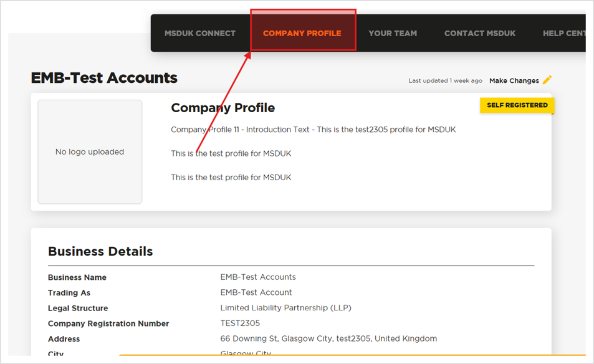The image size is (594, 364).
Task: Click the 66 Downing St address value
Action: click(x=328, y=338)
